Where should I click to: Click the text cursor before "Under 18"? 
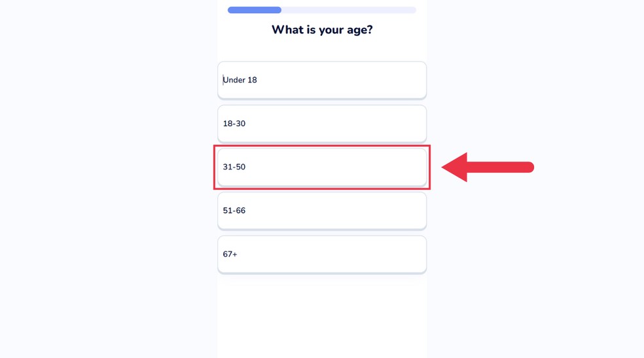tap(223, 80)
